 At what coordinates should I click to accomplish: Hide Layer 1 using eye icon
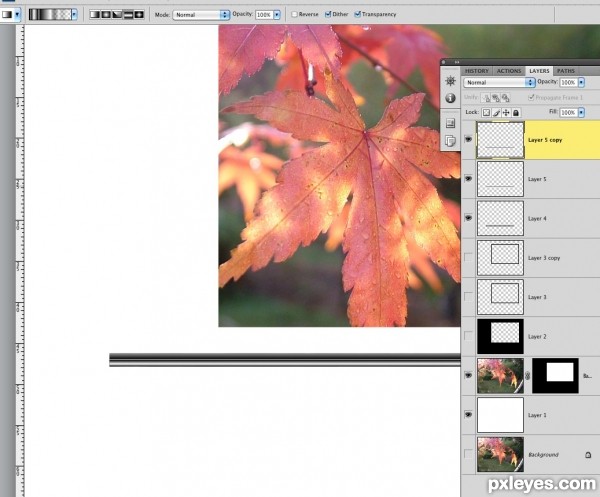pyautogui.click(x=468, y=415)
